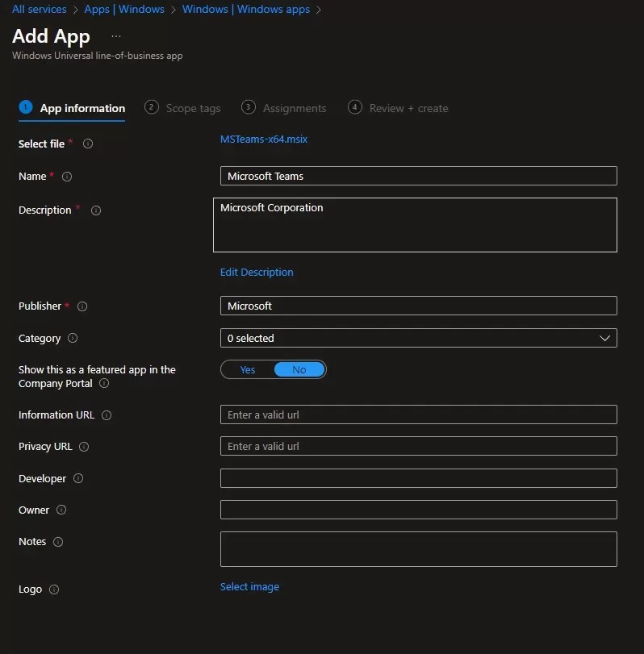Open the Assignments step
This screenshot has height=654, width=644.
pyautogui.click(x=294, y=107)
